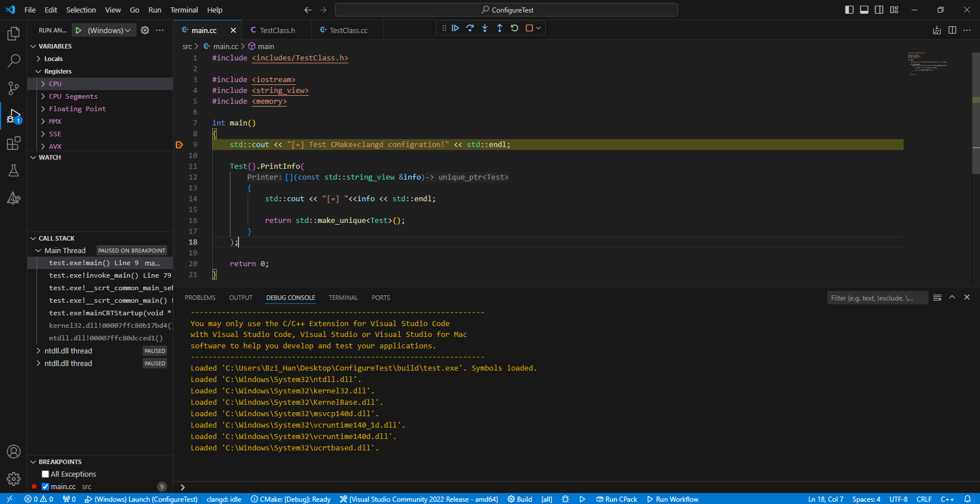Step over in the debug toolbar
This screenshot has height=504, width=980.
point(470,28)
